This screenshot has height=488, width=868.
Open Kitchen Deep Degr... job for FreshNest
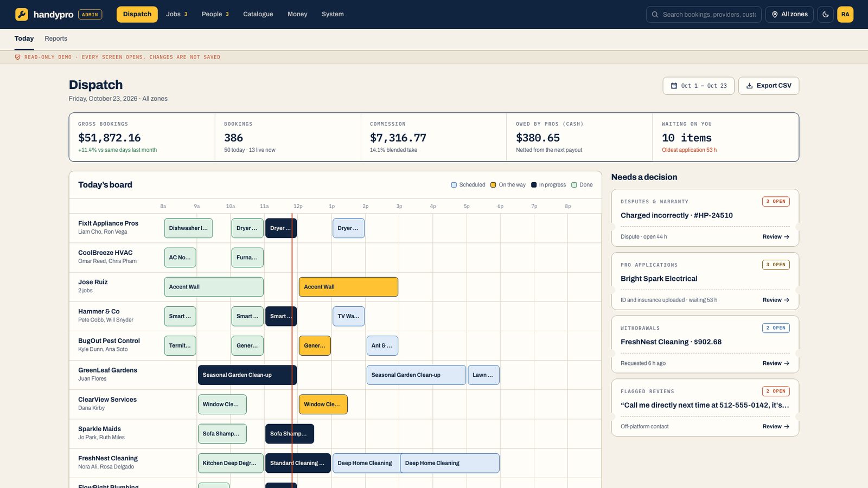point(231,463)
